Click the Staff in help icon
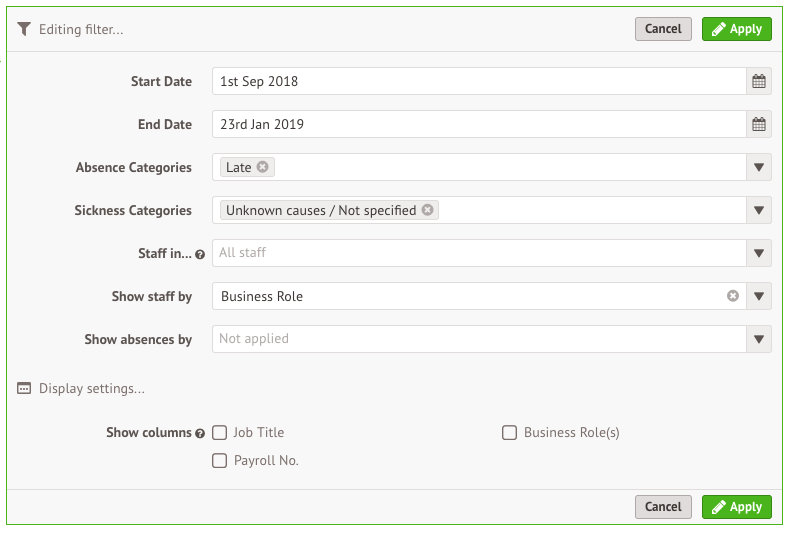 (200, 255)
